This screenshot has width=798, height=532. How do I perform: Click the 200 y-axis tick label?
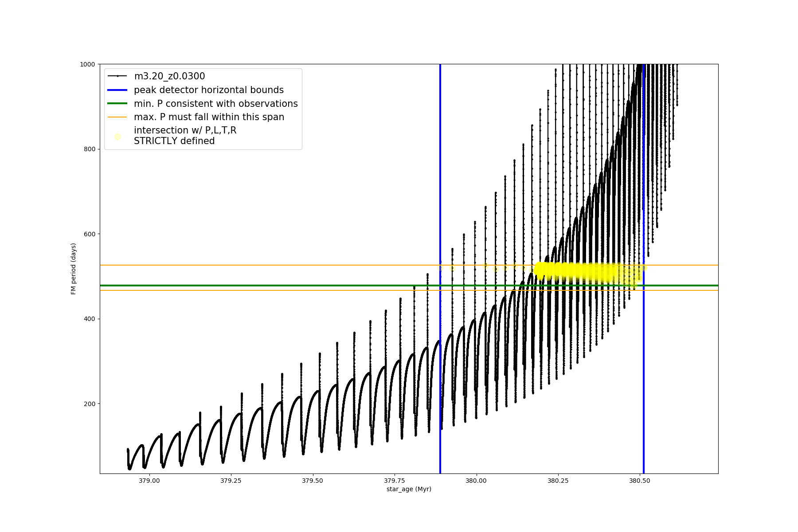pyautogui.click(x=90, y=404)
